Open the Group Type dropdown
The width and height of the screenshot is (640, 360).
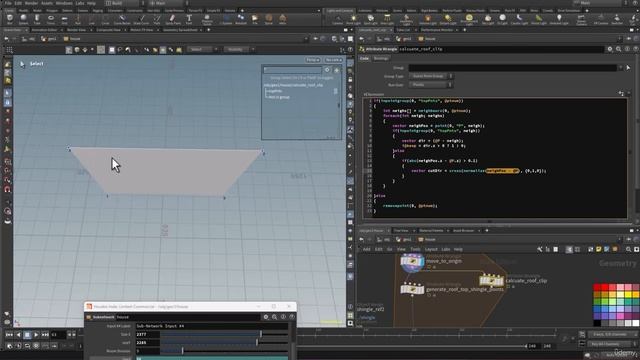(x=431, y=76)
